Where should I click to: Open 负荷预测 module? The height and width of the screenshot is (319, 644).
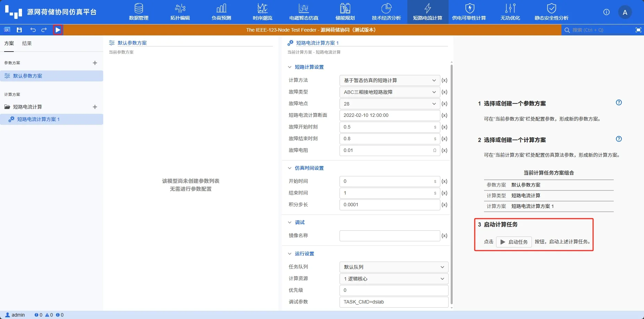(221, 12)
